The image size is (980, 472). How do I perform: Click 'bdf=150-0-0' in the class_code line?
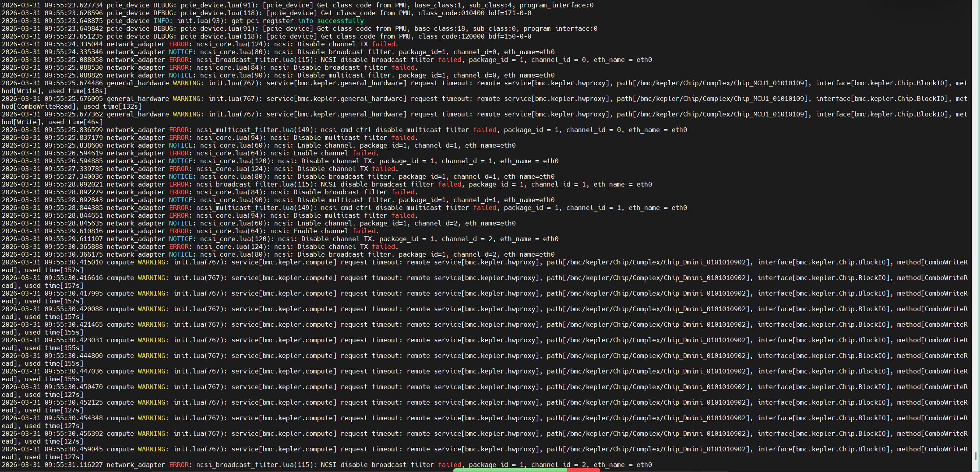pyautogui.click(x=509, y=36)
